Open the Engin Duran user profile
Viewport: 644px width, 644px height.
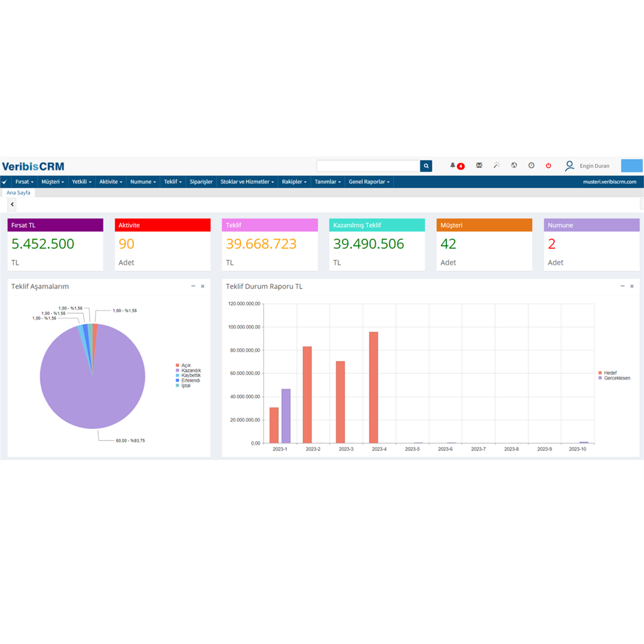587,166
